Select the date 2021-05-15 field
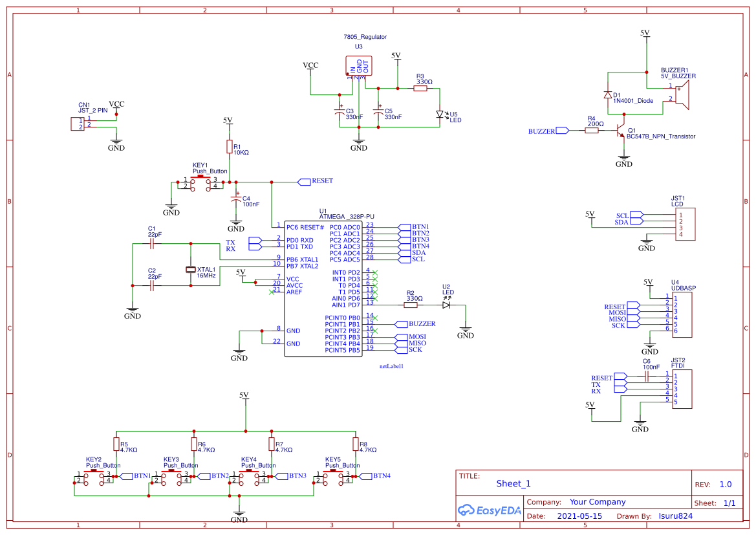Viewport: 756px width, 535px height. click(x=579, y=516)
